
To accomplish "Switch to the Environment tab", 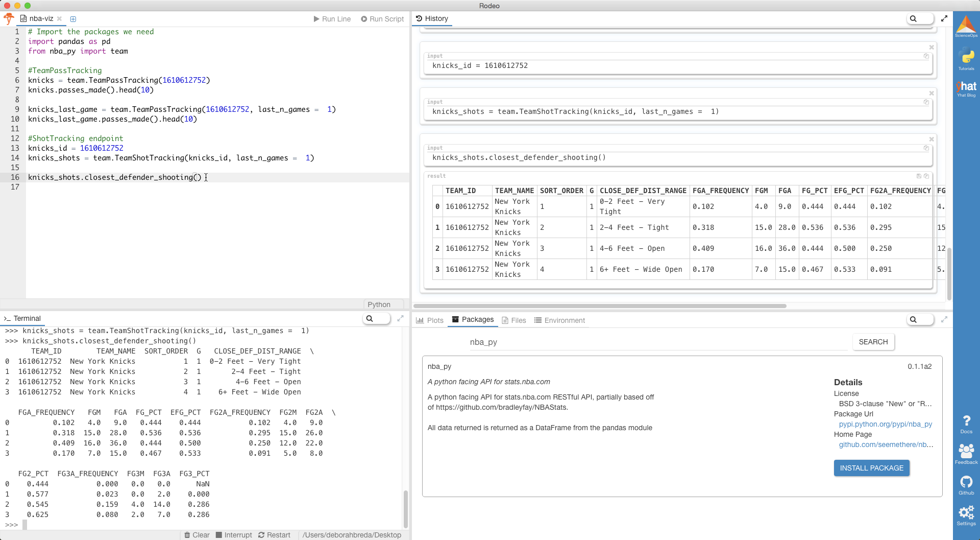I will (x=559, y=320).
